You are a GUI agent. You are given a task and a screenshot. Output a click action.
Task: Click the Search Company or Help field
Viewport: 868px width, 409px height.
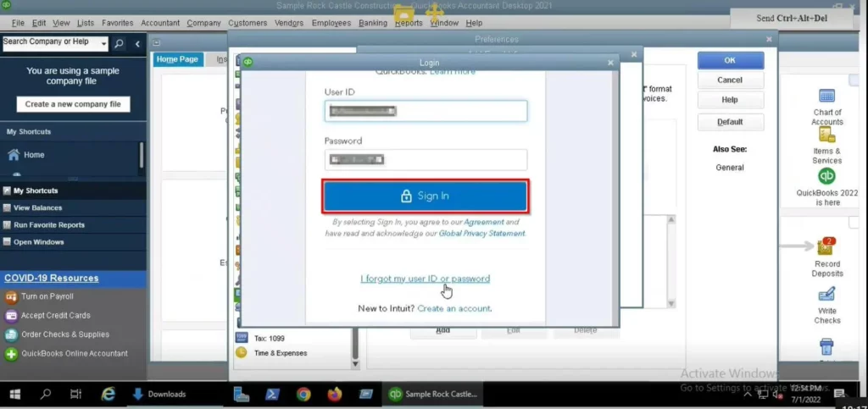[x=50, y=44]
